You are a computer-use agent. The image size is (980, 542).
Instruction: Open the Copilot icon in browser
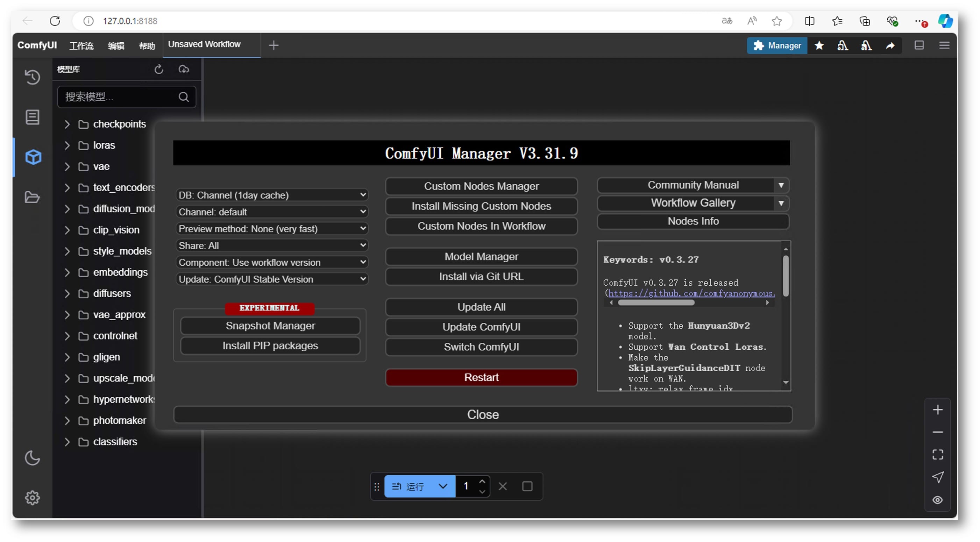(x=945, y=21)
